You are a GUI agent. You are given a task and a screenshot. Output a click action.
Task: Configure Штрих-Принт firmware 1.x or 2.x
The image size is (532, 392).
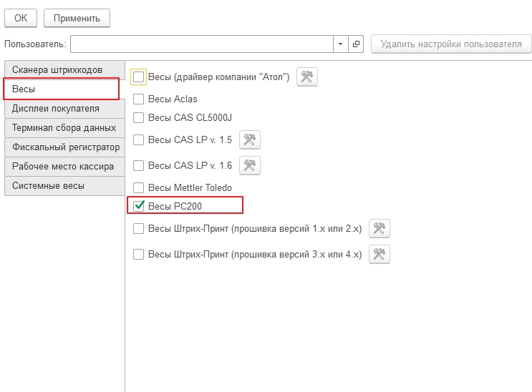[x=379, y=229]
